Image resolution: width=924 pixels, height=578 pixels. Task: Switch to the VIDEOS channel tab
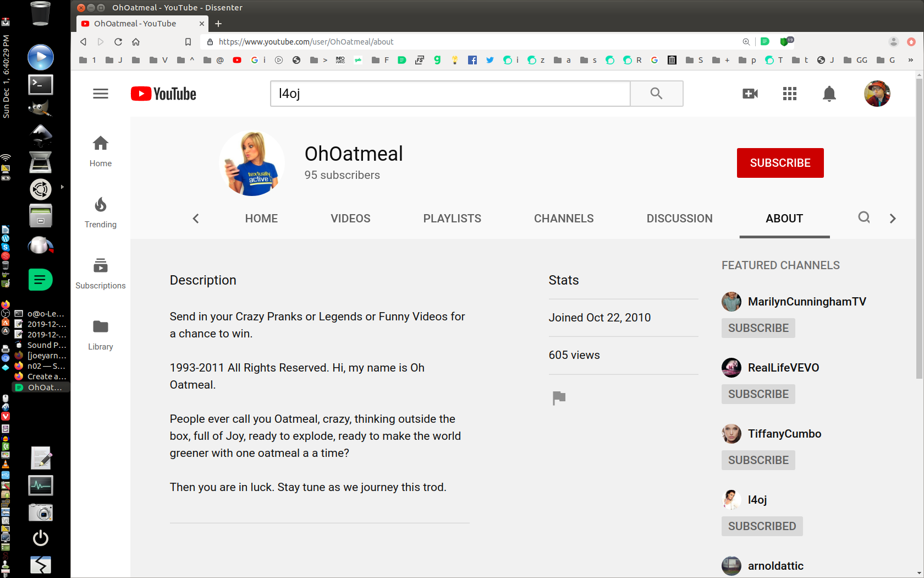click(x=350, y=219)
